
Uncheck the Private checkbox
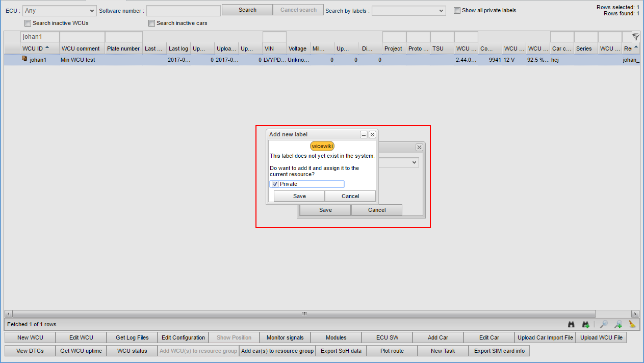[x=275, y=184]
